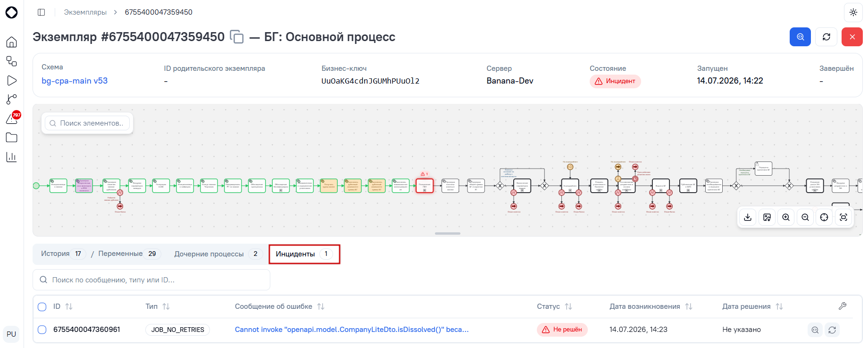868x348 pixels.
Task: Go to Экземпляры in the breadcrumb
Action: (85, 12)
